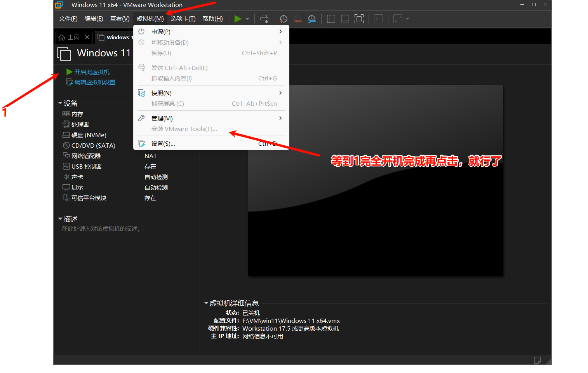Open the stretch mode dropdown arrow
This screenshot has height=373, width=588.
[x=407, y=19]
